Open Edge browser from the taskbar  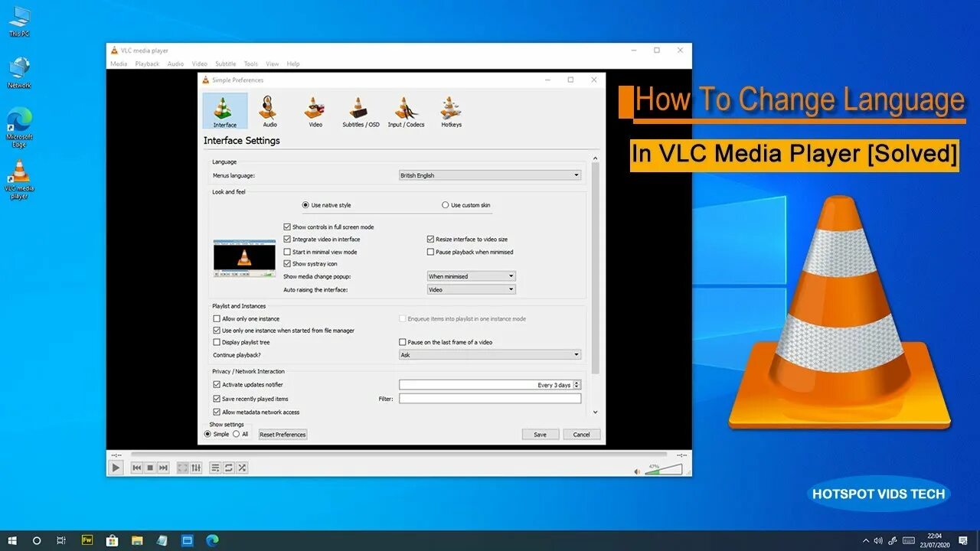tap(211, 540)
